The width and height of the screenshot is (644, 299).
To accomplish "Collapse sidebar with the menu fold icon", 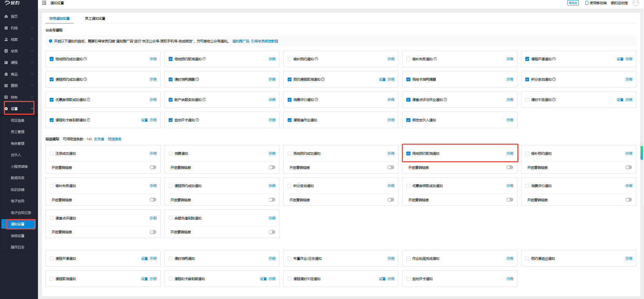I will (x=44, y=3).
